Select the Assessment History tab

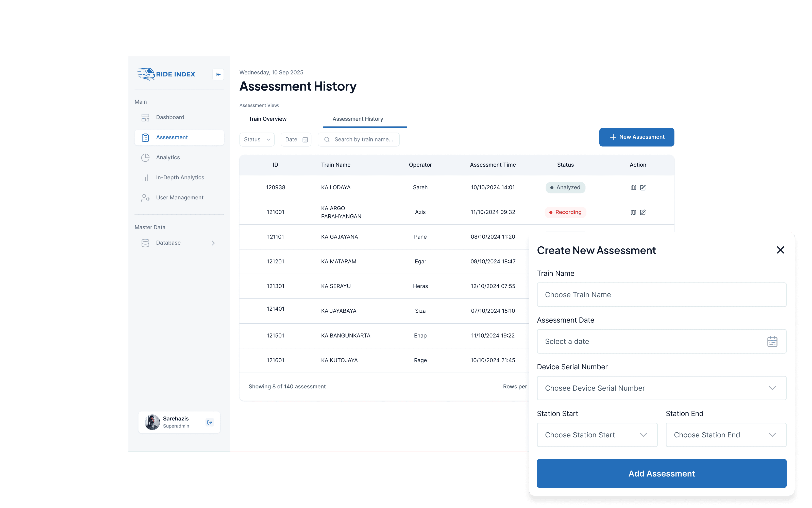pyautogui.click(x=365, y=119)
